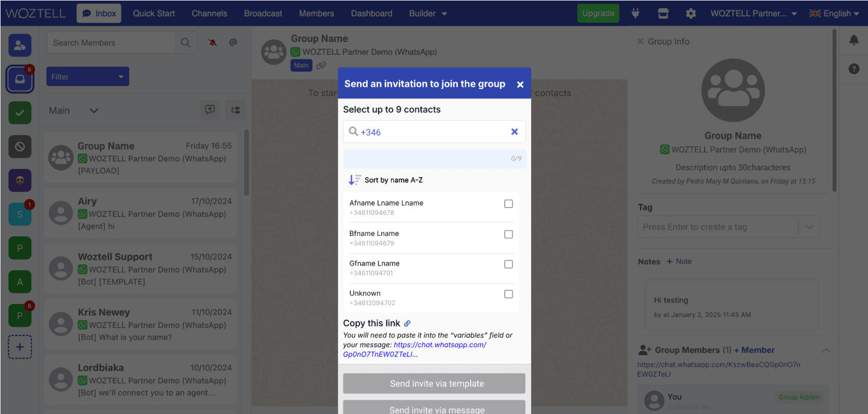Check the Afname Lname Lname contact
Image resolution: width=868 pixels, height=414 pixels.
pos(508,204)
